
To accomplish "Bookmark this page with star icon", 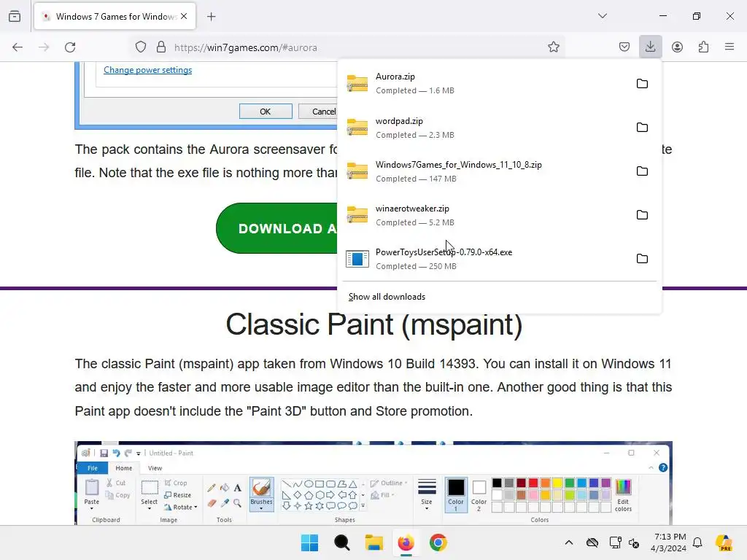I will pos(553,47).
